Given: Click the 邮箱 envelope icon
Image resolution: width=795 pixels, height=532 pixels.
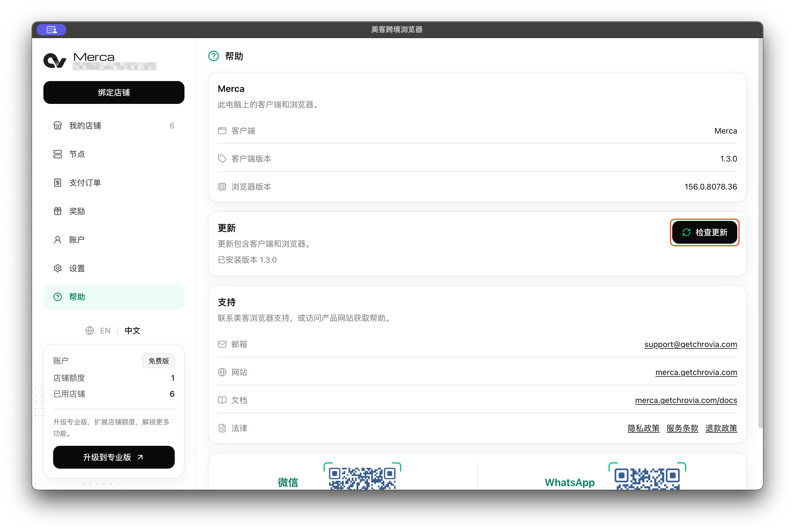Looking at the screenshot, I should [222, 344].
